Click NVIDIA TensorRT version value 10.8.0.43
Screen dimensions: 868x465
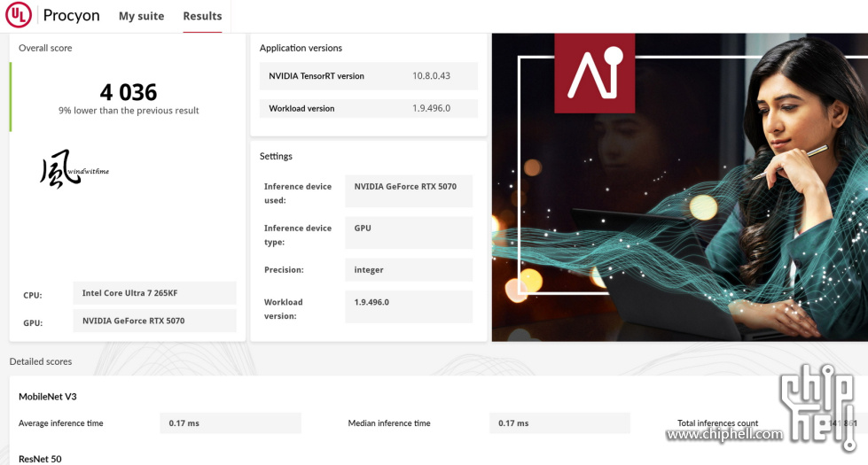pos(431,76)
